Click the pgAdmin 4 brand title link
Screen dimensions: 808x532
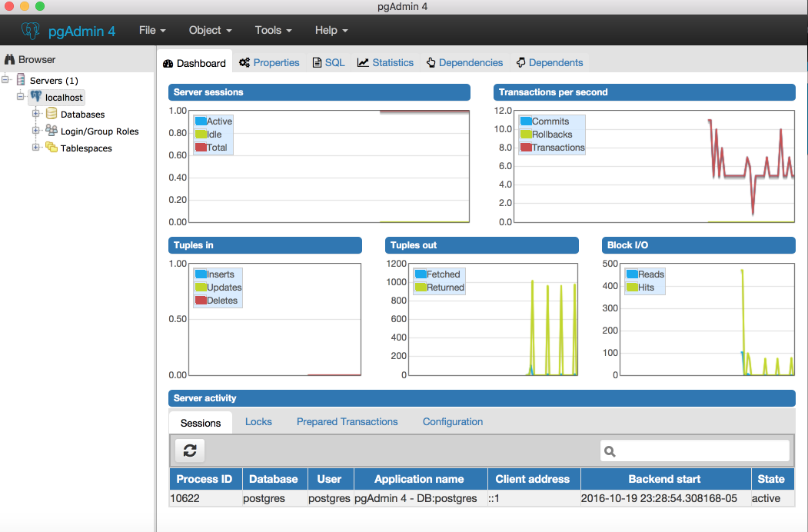point(81,32)
